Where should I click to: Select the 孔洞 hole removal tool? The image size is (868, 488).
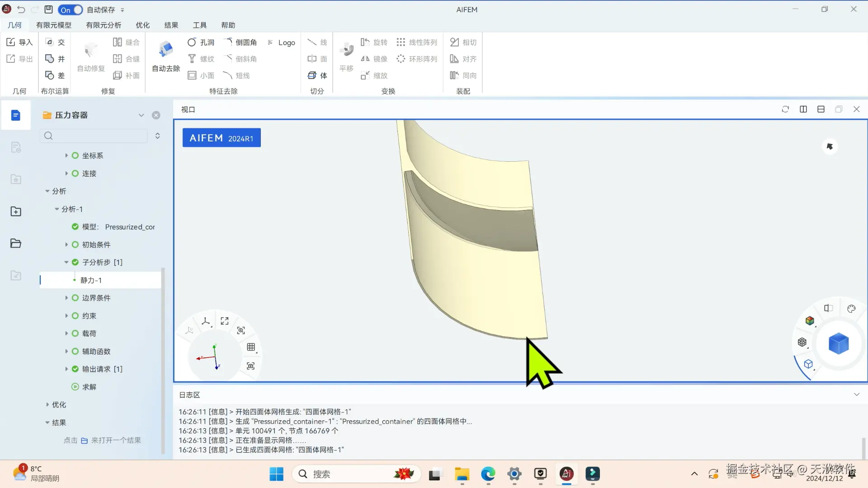coord(201,42)
